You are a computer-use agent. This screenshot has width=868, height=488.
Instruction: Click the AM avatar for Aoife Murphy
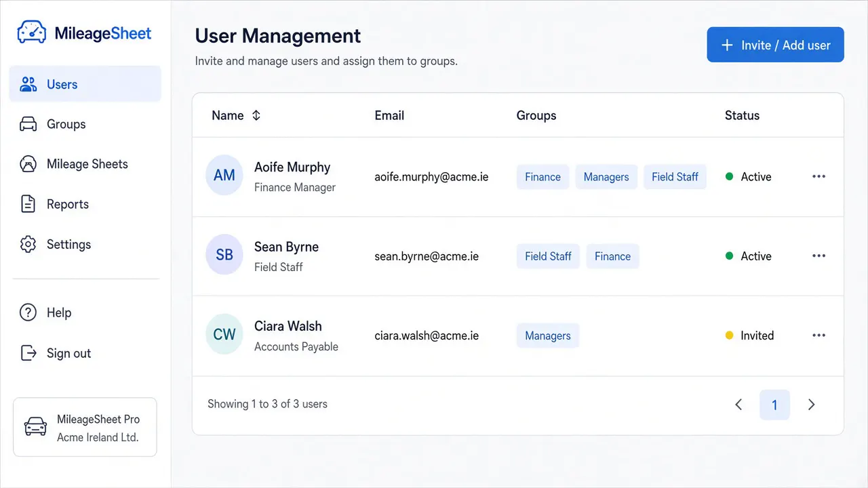(224, 176)
